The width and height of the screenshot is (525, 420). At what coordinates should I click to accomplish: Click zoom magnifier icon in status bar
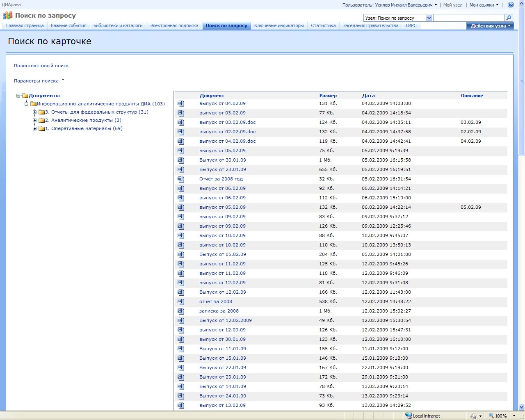tap(491, 415)
